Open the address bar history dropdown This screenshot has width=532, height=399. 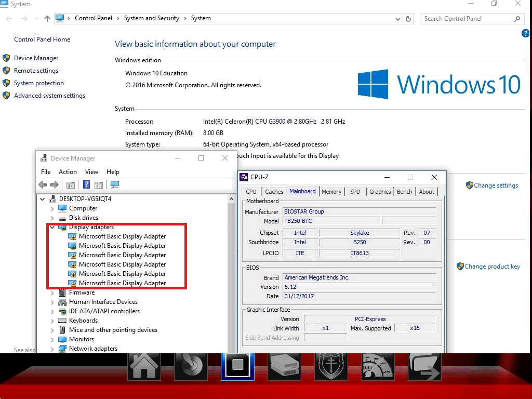point(397,19)
